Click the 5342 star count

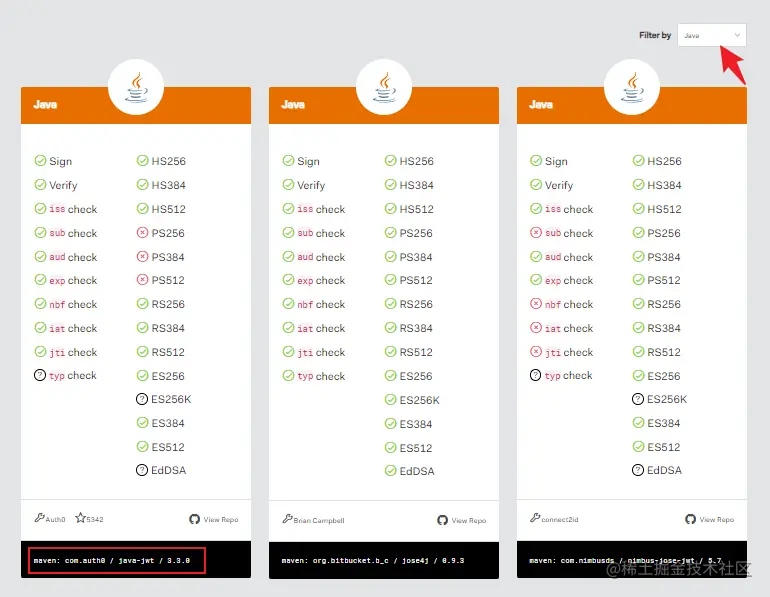click(x=95, y=519)
